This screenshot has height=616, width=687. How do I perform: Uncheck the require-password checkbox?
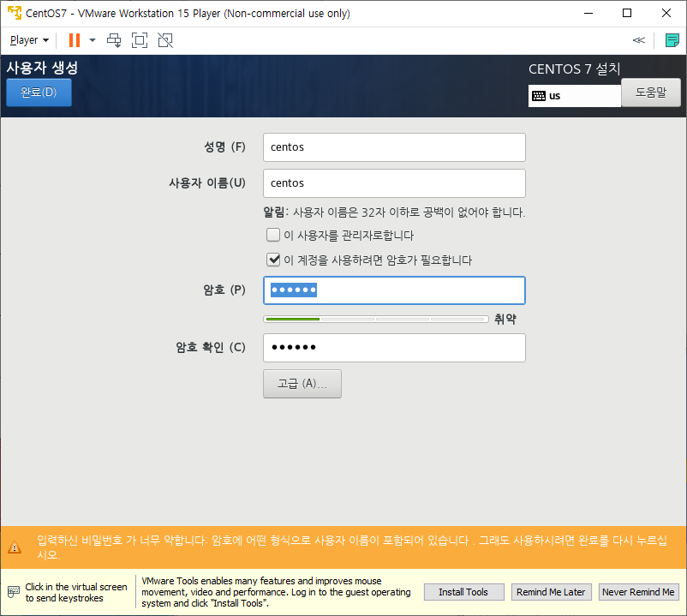coord(273,260)
